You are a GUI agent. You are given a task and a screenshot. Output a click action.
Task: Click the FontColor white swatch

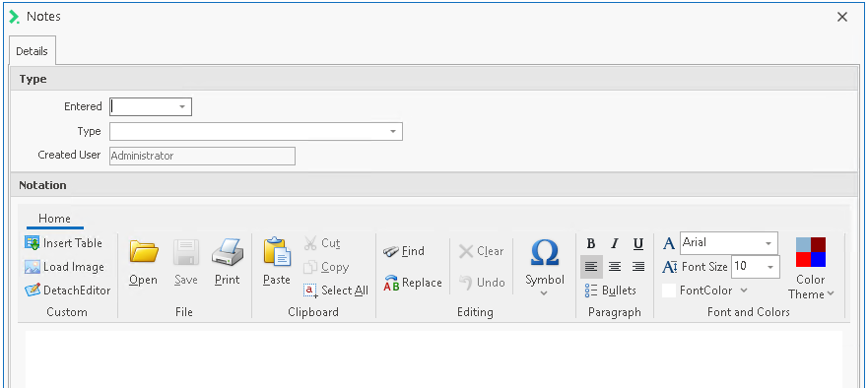pos(669,291)
